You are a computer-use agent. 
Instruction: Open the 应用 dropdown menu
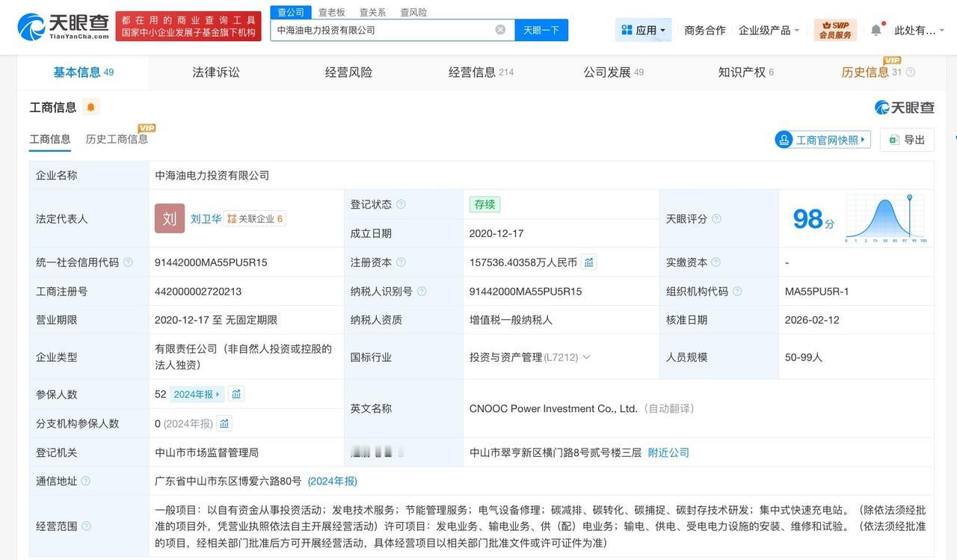643,28
